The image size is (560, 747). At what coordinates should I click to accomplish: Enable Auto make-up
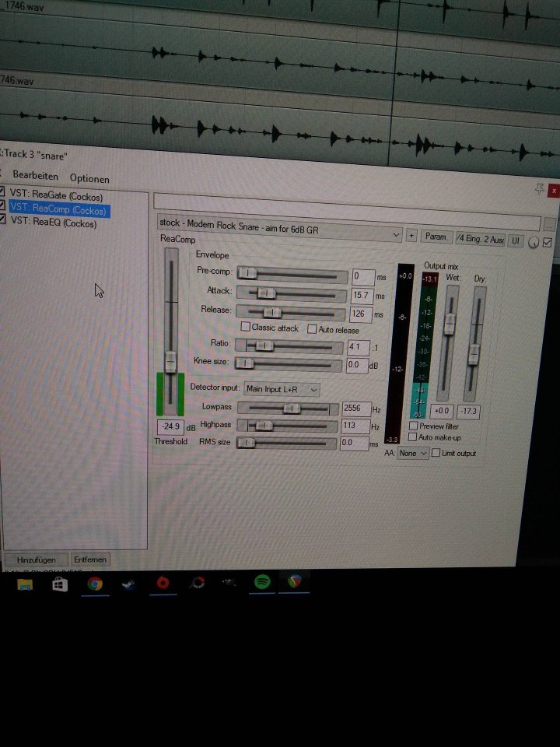413,437
